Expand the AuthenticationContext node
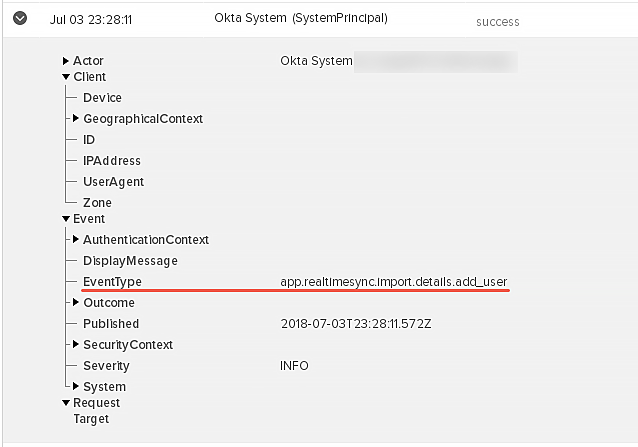This screenshot has width=638, height=447. (x=76, y=240)
